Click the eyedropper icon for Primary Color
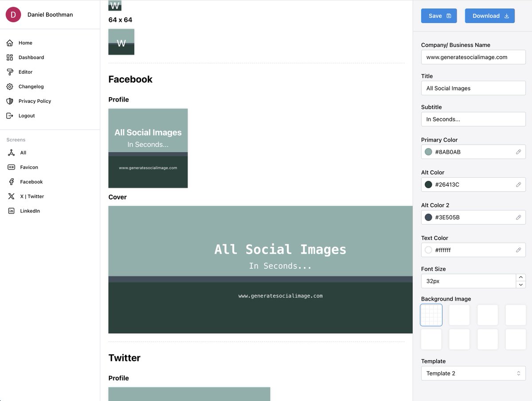The image size is (532, 401). [518, 152]
